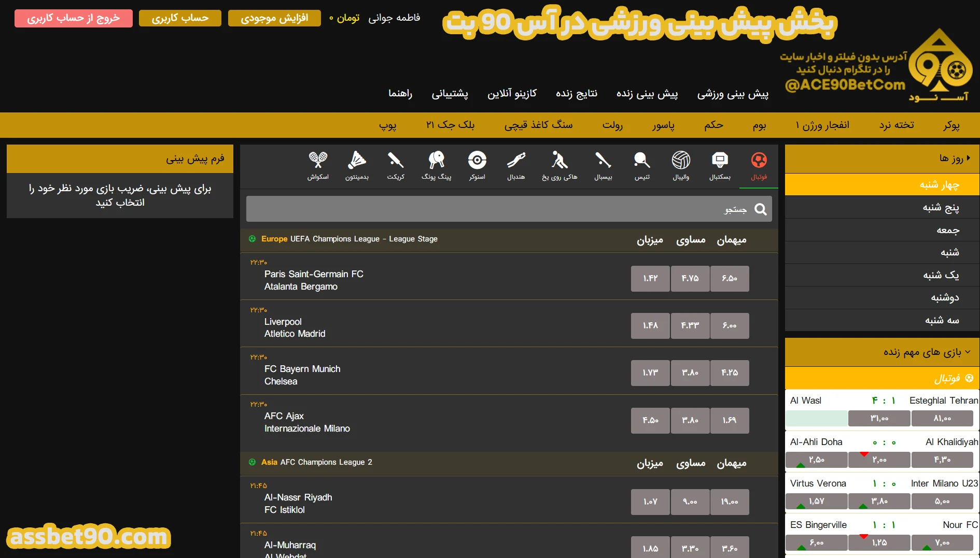Choose the tennis sport icon
The image size is (980, 558).
pyautogui.click(x=642, y=165)
